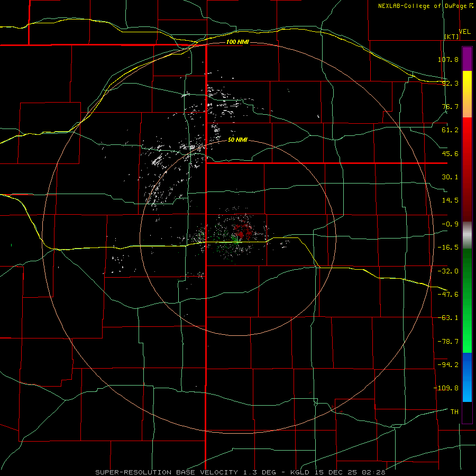Click the blue segment of the color bar
476x476 pixels.
coord(467,377)
